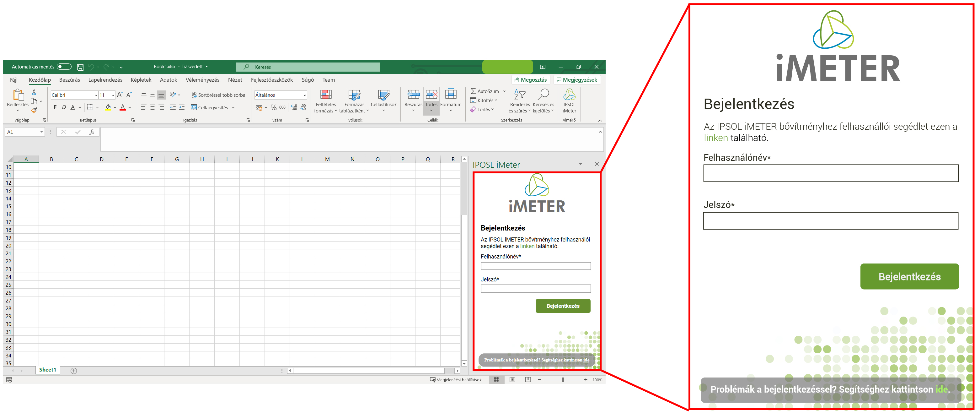This screenshot has width=980, height=413.
Task: Add a new sheet with plus icon
Action: pyautogui.click(x=74, y=371)
